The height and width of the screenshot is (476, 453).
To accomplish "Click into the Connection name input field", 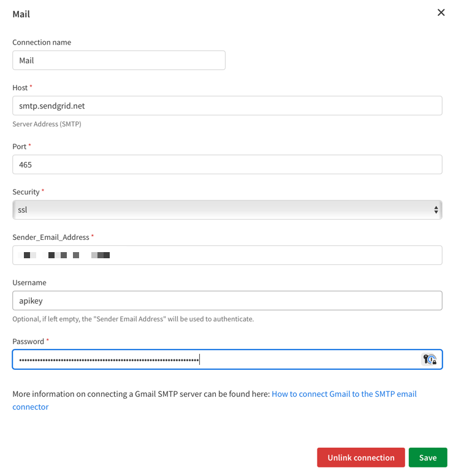I will pos(119,60).
